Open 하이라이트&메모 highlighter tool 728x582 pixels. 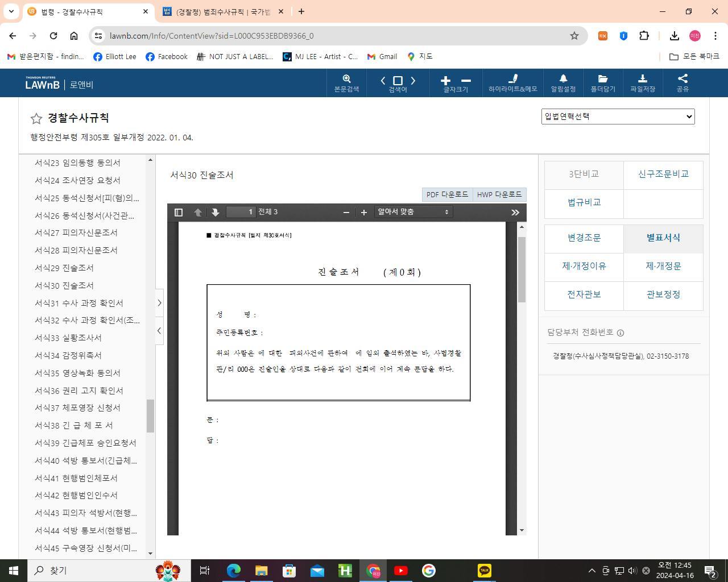(512, 83)
